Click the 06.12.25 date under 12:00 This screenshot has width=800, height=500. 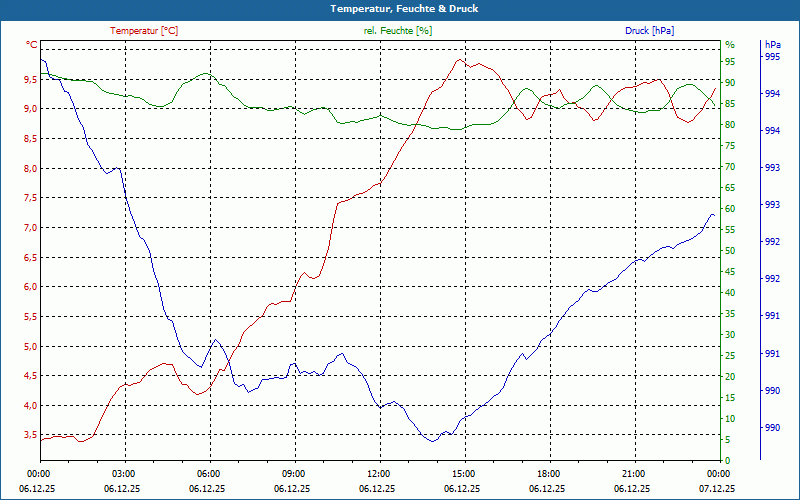377,488
